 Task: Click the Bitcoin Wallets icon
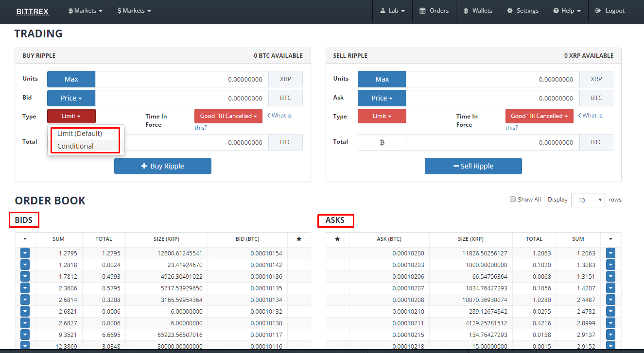pos(466,10)
